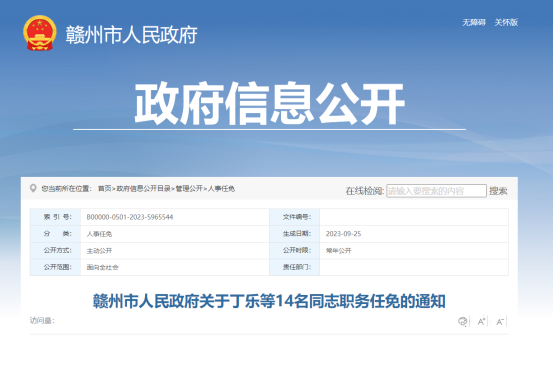This screenshot has width=554, height=390.
Task: Click the 访问量 visit count label
Action: (42, 321)
